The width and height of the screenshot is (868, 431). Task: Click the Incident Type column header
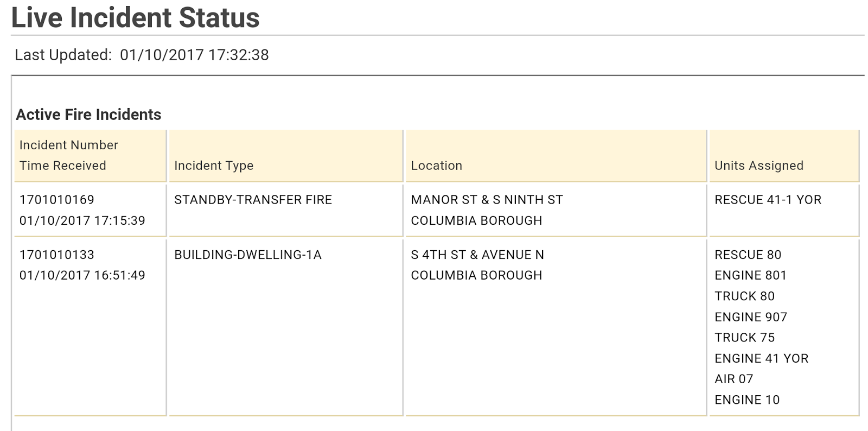[214, 166]
